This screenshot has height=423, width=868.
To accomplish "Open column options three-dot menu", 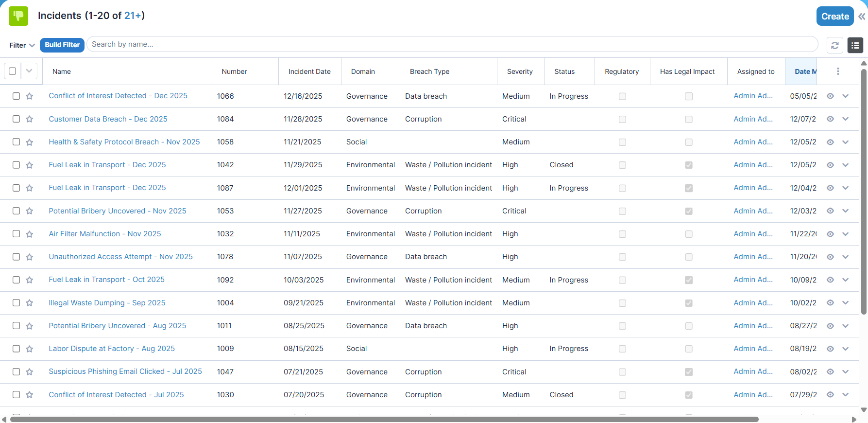I will pyautogui.click(x=838, y=71).
